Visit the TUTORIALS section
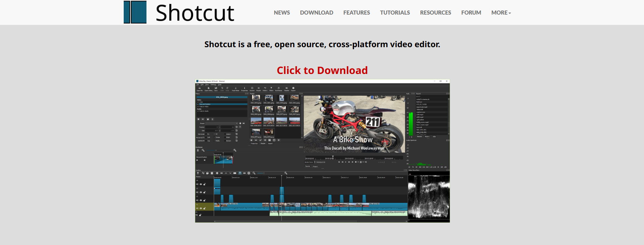Viewport: 644px width, 245px height. pyautogui.click(x=395, y=13)
